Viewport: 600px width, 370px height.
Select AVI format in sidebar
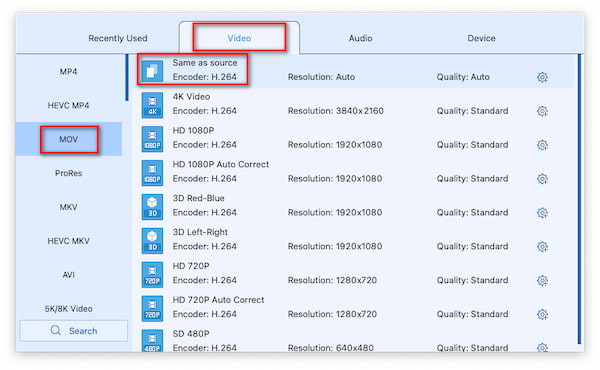tap(68, 275)
